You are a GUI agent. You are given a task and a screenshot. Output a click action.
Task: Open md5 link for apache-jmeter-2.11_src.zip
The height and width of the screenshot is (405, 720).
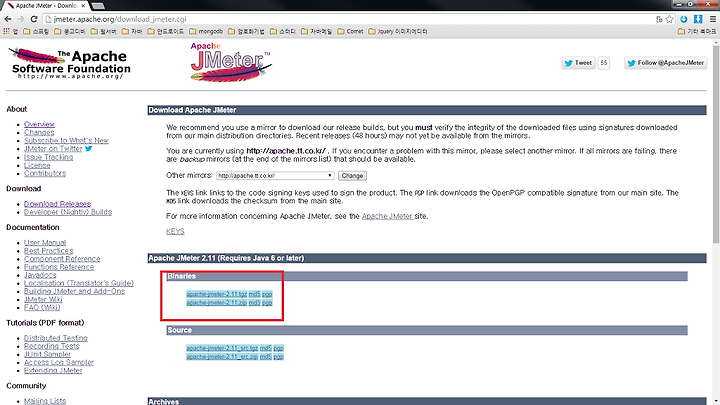[266, 357]
